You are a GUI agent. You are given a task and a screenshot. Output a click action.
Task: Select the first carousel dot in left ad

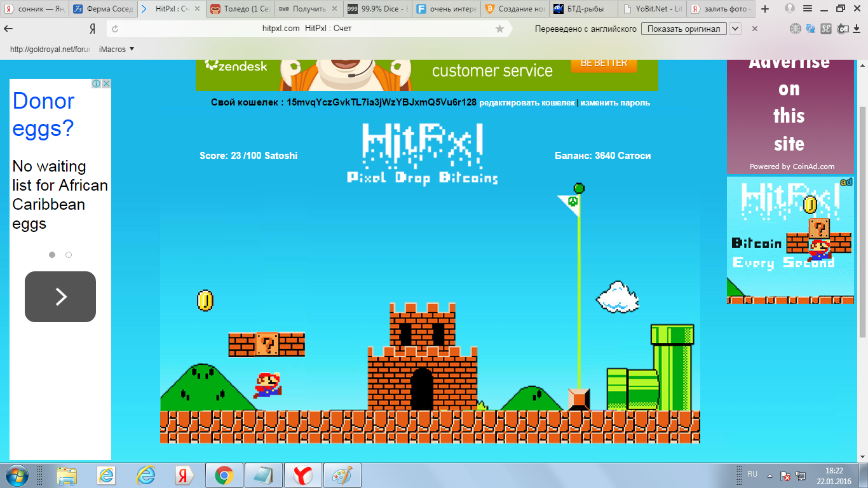coord(52,255)
